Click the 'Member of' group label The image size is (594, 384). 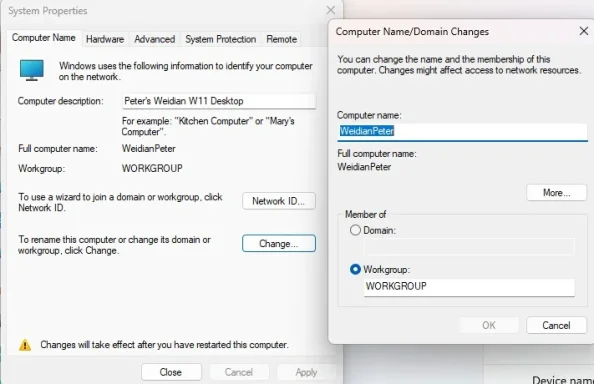(x=366, y=215)
